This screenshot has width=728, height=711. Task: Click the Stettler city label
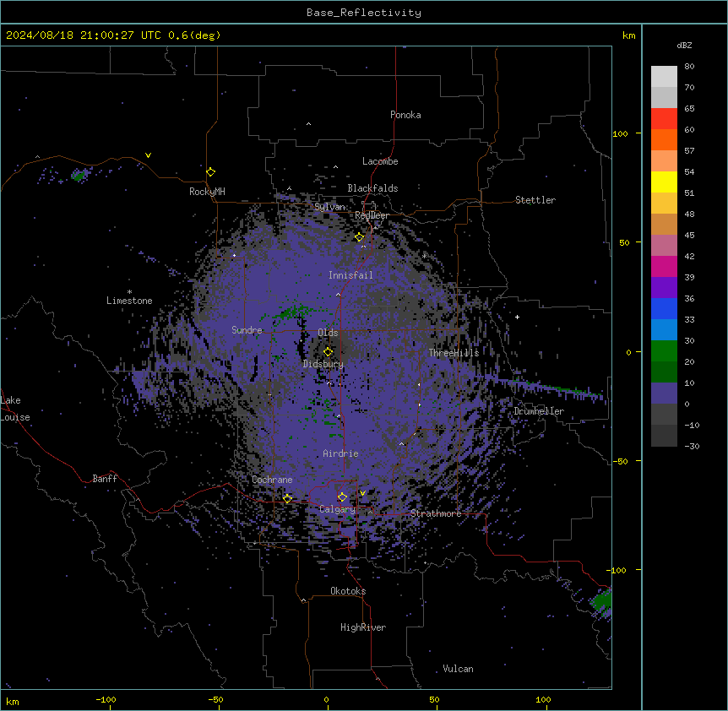point(535,200)
